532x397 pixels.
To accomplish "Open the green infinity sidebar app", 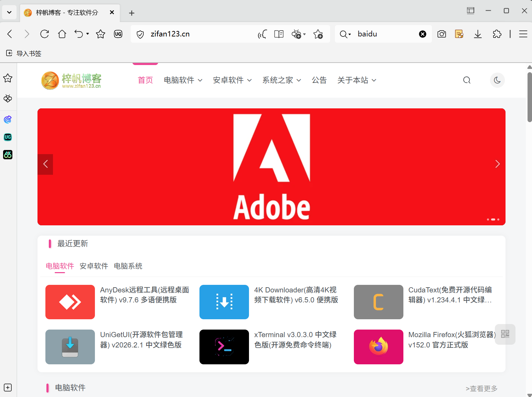I will [x=8, y=155].
